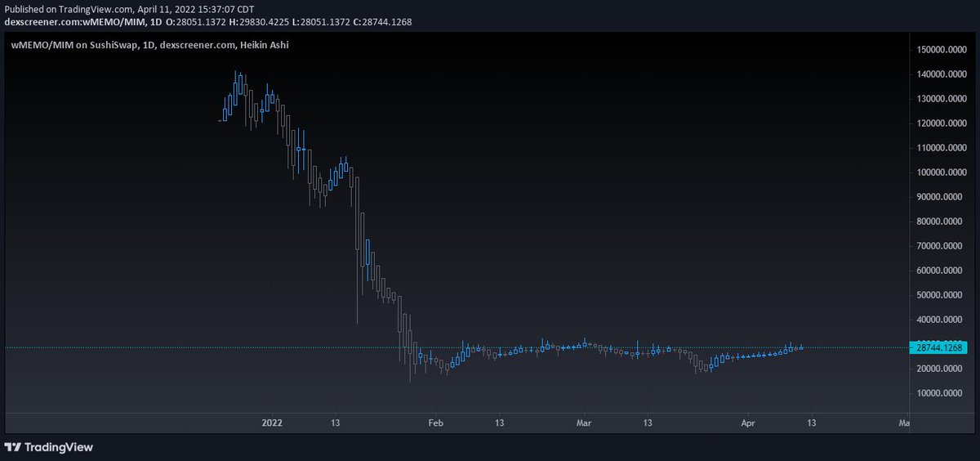Screen dimensions: 980x461
Task: Click the Feb date axis label
Action: point(435,423)
